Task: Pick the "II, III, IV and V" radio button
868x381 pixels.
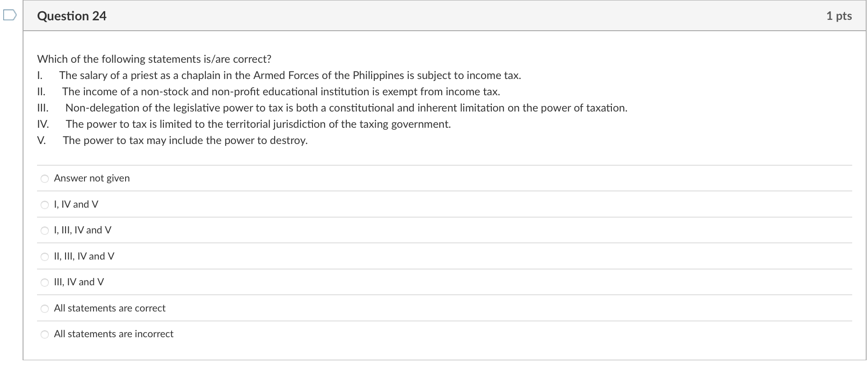Action: (x=44, y=257)
